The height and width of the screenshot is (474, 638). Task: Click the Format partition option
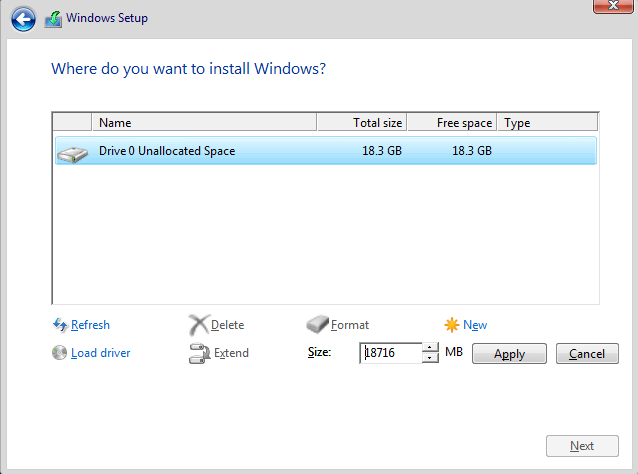(350, 325)
